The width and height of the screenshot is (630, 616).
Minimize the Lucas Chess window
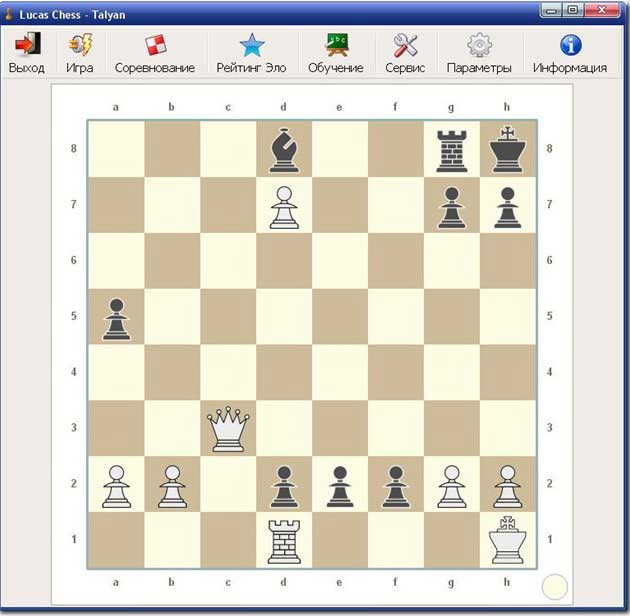point(551,11)
